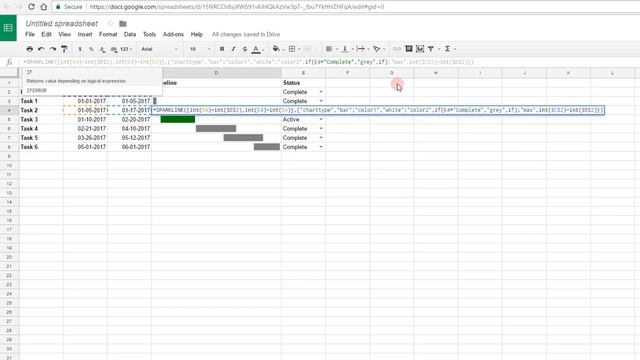Redo the last action

click(53, 49)
